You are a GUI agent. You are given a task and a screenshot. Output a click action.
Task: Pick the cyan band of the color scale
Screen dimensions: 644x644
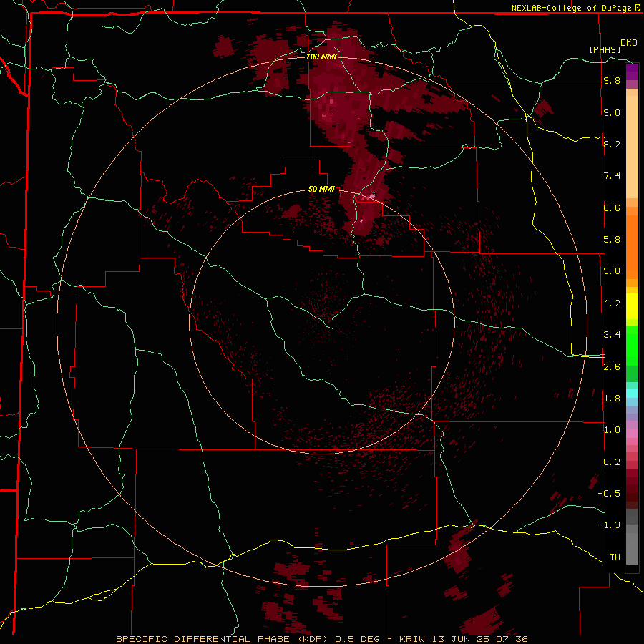coord(632,394)
